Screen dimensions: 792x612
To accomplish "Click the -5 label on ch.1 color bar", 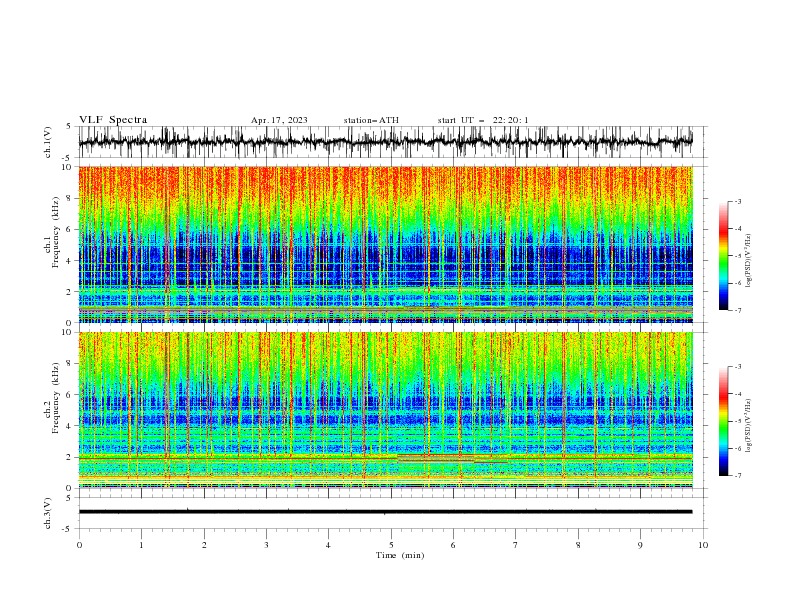I will 738,256.
